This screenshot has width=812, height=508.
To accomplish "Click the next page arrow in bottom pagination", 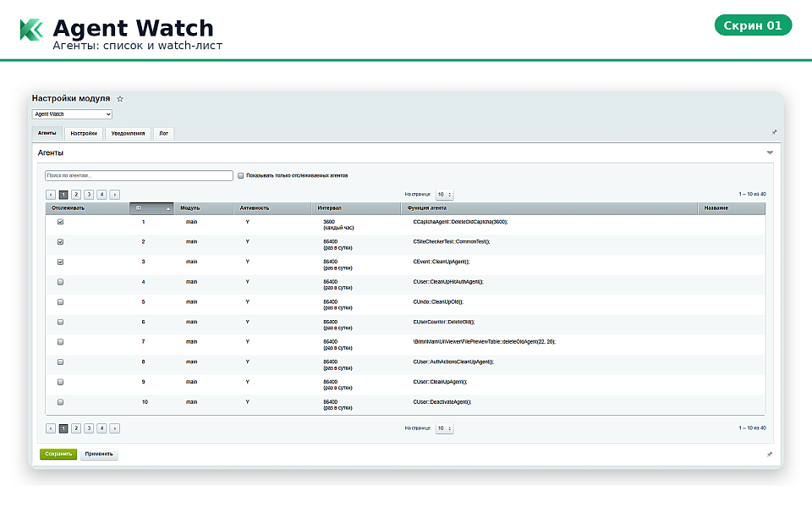I will pos(114,428).
